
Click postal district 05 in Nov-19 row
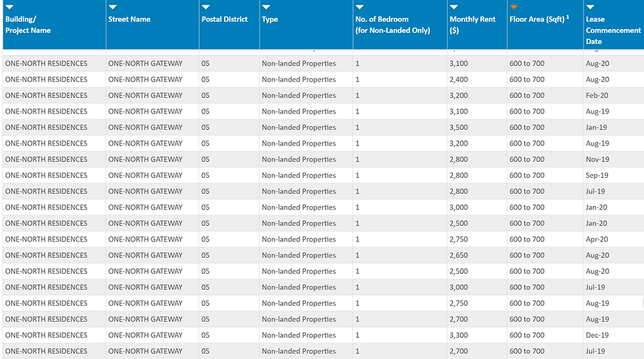point(205,159)
